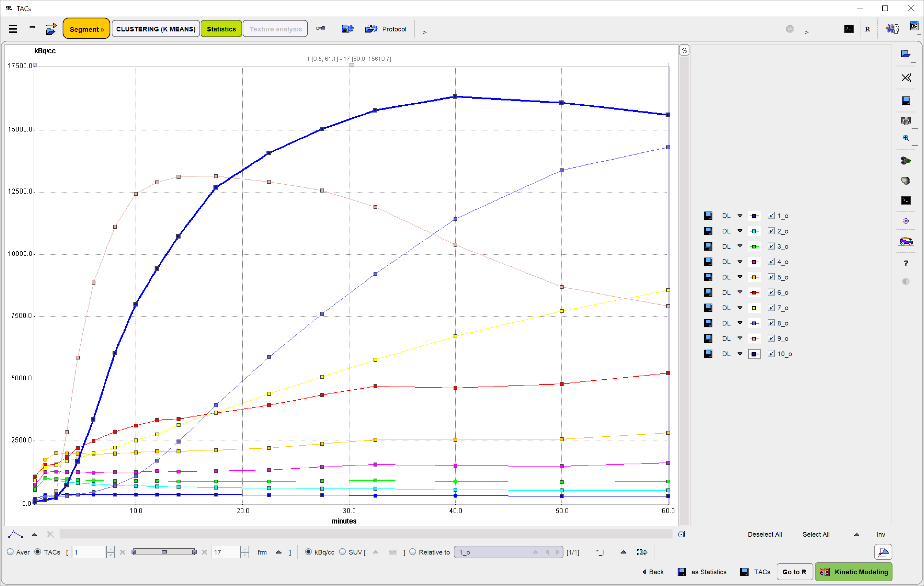Viewport: 924px width, 586px height.
Task: Click save disk icon for curve 1_o
Action: [x=708, y=216]
